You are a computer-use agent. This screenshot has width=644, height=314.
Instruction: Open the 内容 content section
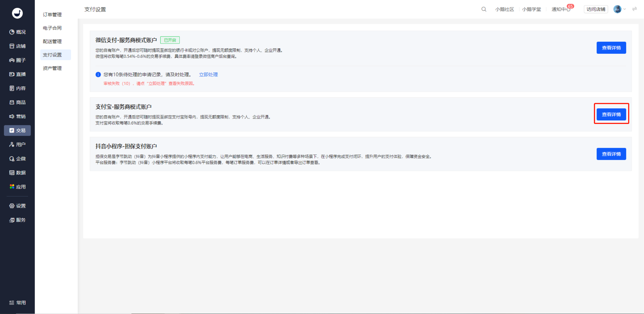click(x=17, y=88)
